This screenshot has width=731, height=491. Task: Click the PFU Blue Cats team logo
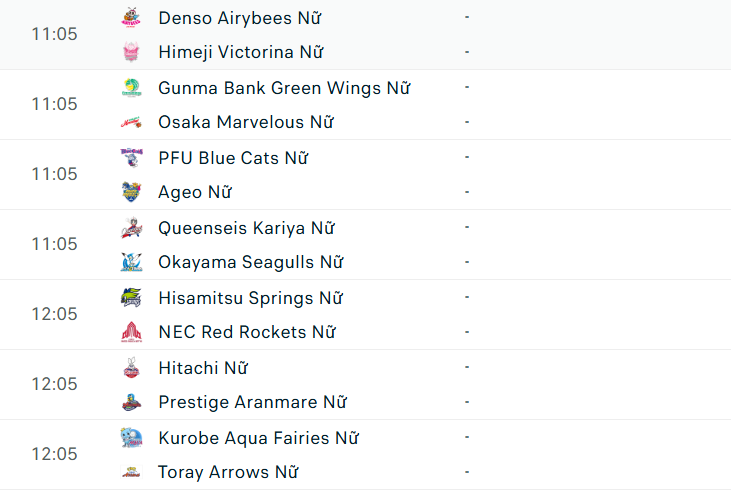click(131, 158)
